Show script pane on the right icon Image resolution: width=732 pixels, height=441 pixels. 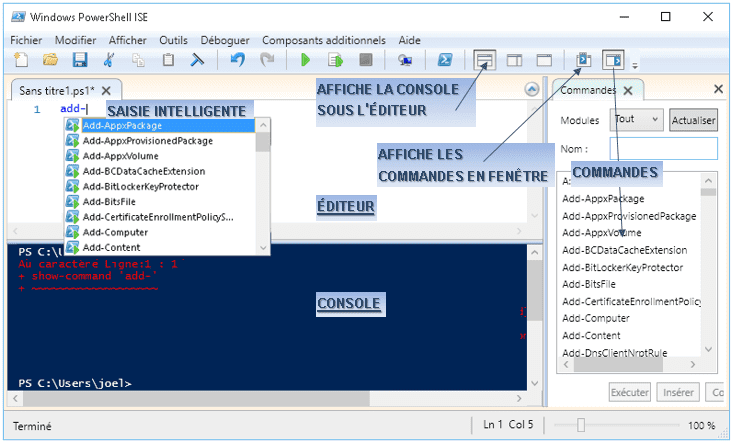point(514,60)
